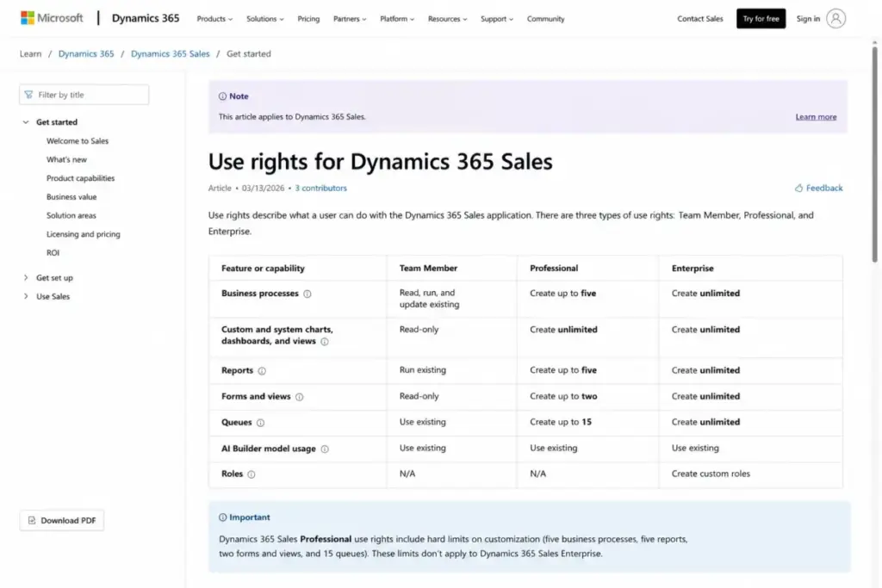
Task: Click the Note info icon
Action: pos(223,96)
